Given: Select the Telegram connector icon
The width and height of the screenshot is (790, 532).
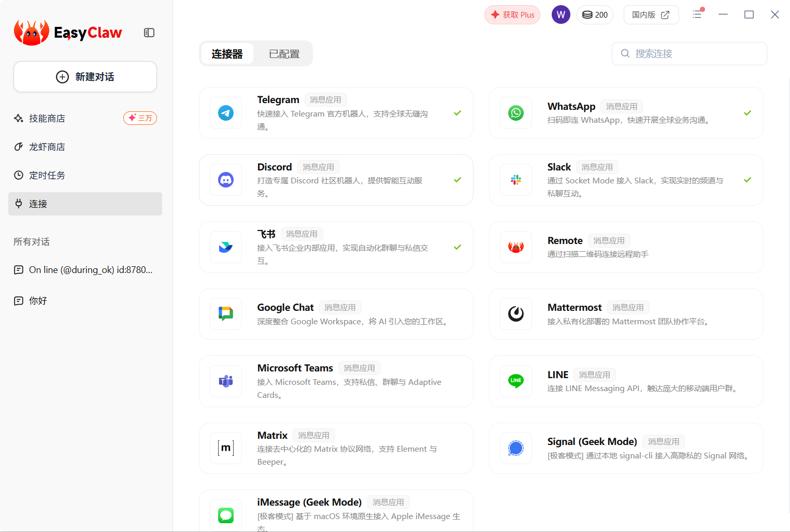Looking at the screenshot, I should [225, 113].
